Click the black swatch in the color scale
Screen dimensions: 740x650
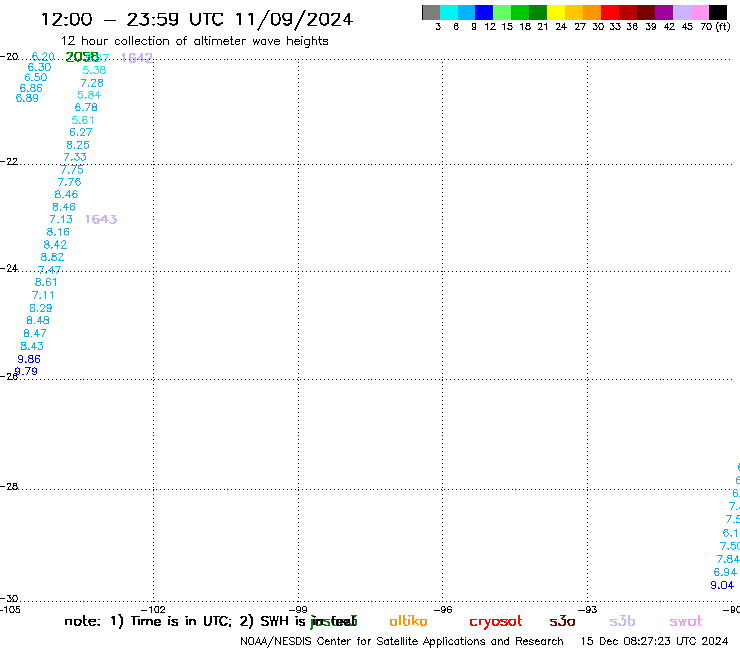pos(718,12)
